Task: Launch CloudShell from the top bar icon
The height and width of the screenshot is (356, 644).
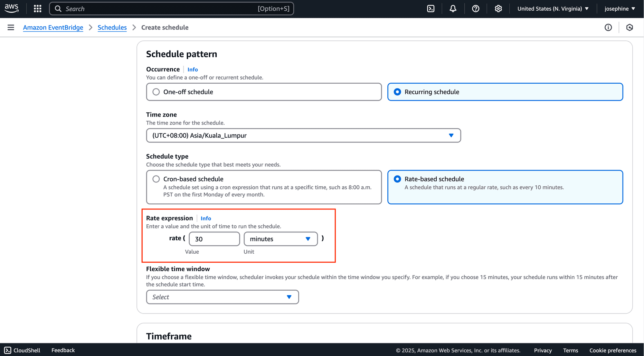Action: (431, 9)
